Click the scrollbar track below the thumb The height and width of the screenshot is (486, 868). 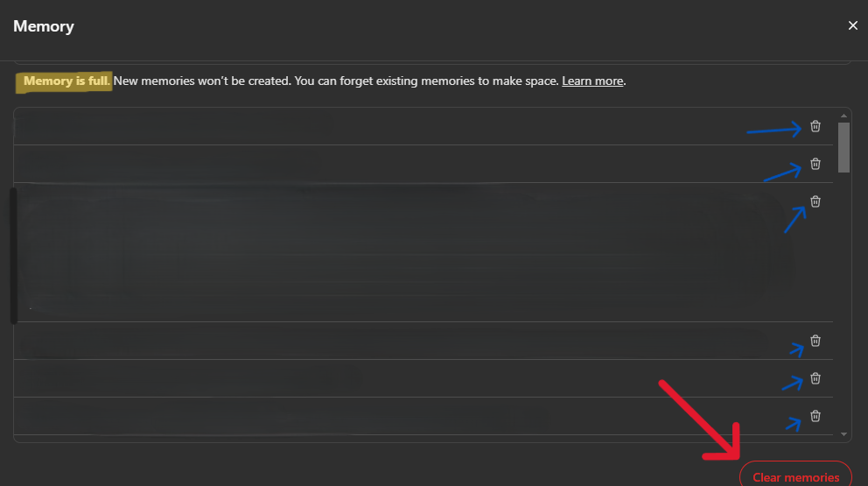tap(843, 301)
